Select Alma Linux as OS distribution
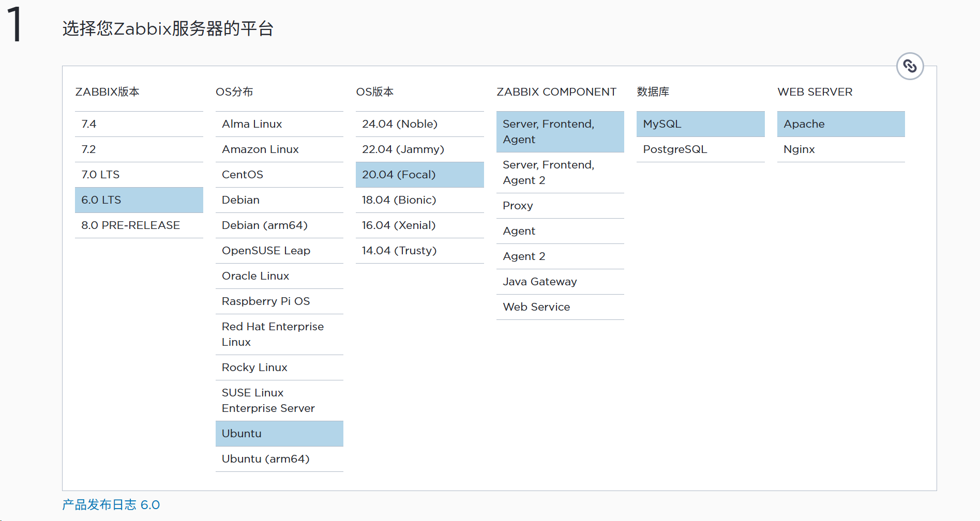 (279, 124)
